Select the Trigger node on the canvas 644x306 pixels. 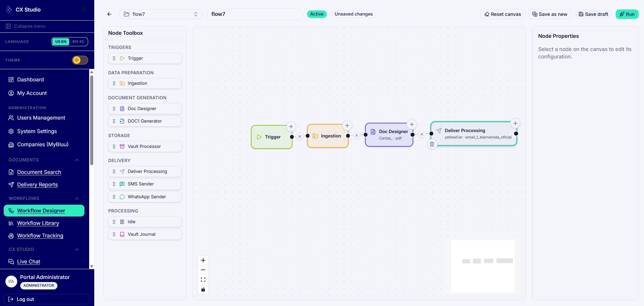[272, 137]
